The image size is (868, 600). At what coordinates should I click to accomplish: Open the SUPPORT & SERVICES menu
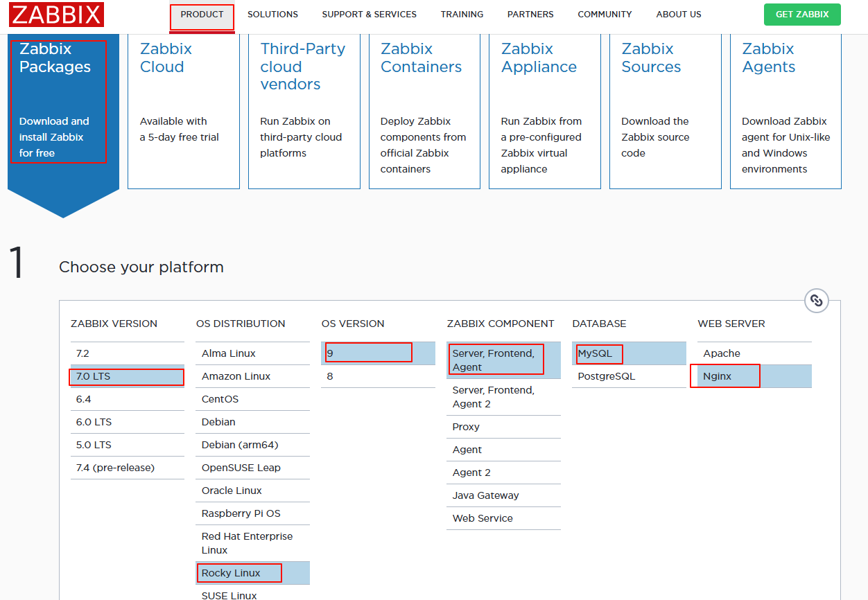coord(370,15)
